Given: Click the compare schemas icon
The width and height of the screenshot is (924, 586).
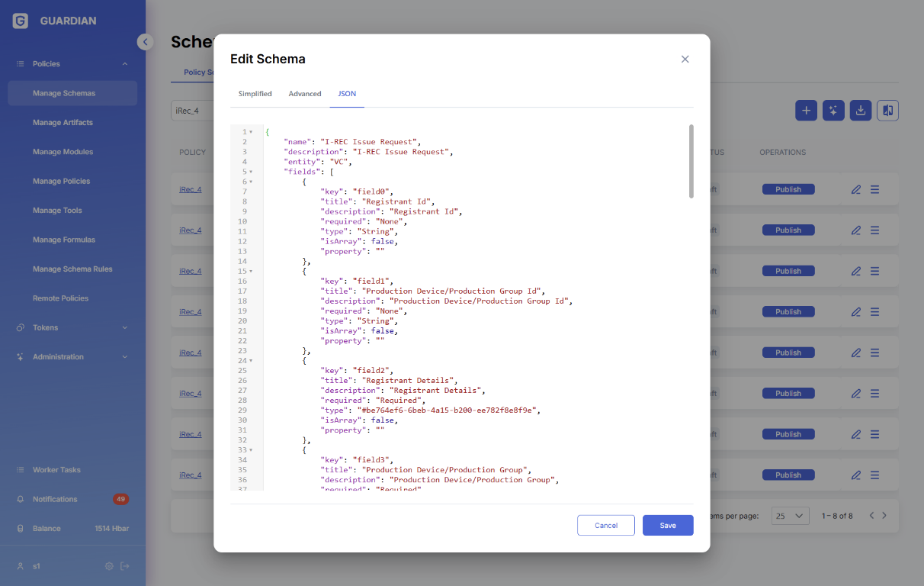Looking at the screenshot, I should tap(887, 111).
